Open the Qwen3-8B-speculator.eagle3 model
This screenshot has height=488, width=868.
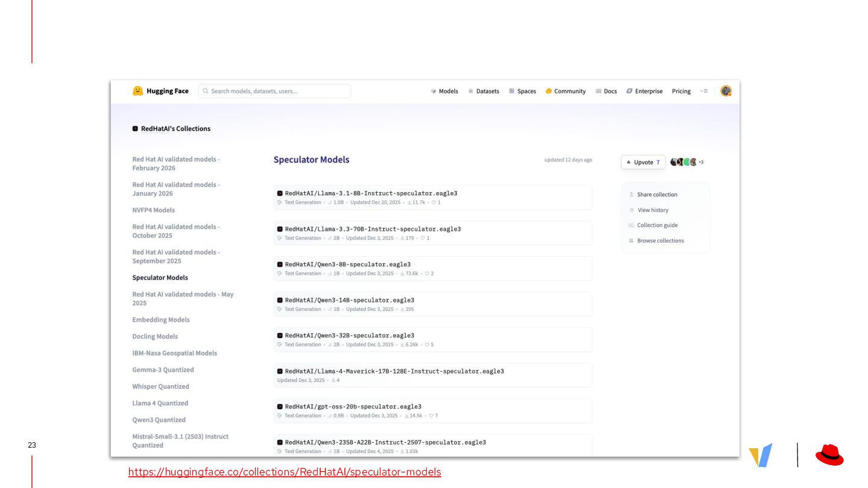[433, 269]
